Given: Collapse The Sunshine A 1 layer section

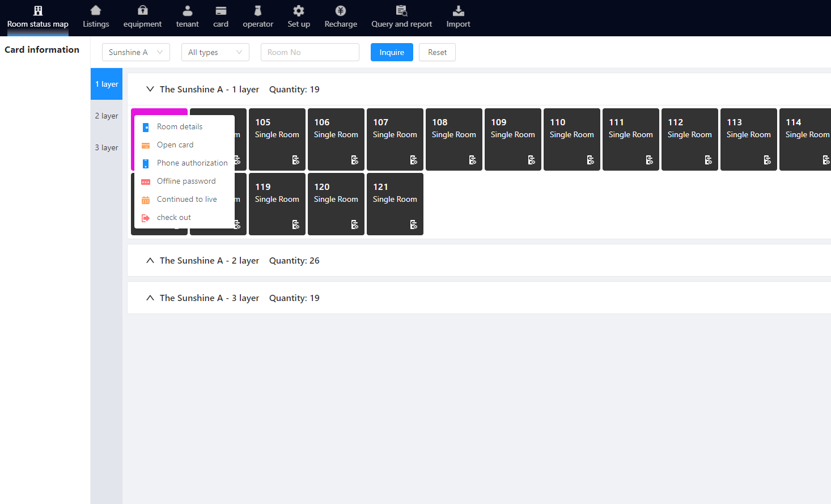Looking at the screenshot, I should [150, 89].
